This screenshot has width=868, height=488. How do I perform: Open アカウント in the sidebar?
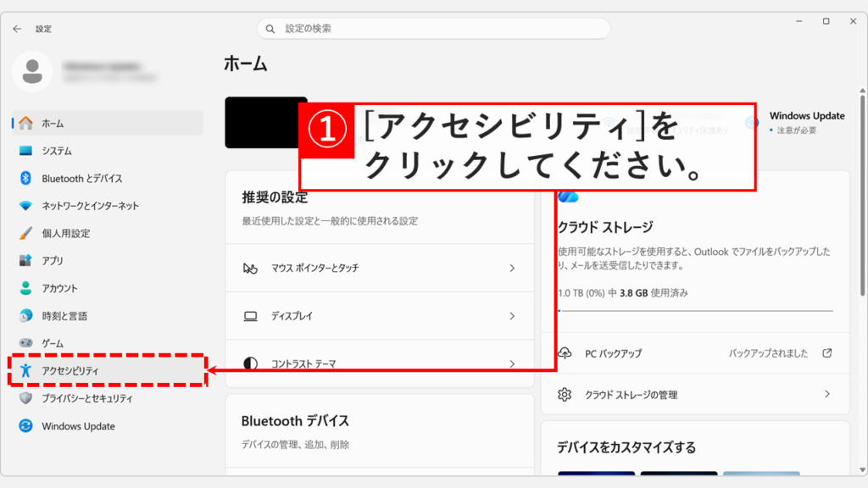108,288
